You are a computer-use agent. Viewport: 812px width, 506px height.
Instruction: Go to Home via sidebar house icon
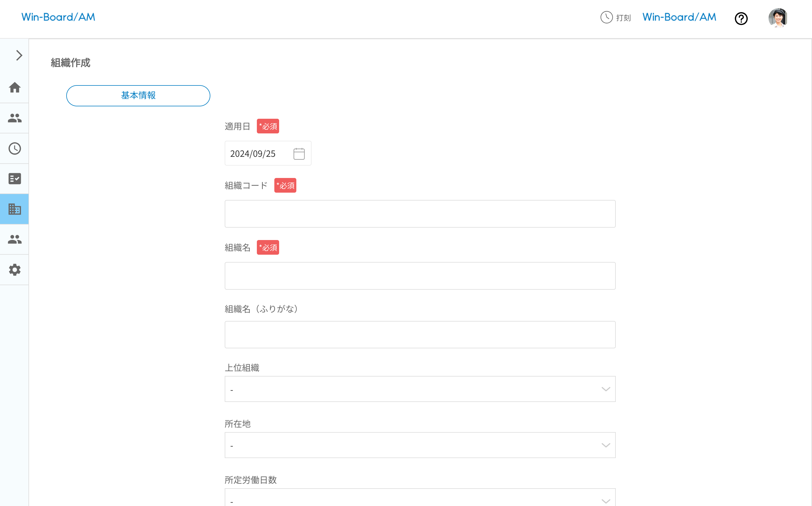[15, 88]
